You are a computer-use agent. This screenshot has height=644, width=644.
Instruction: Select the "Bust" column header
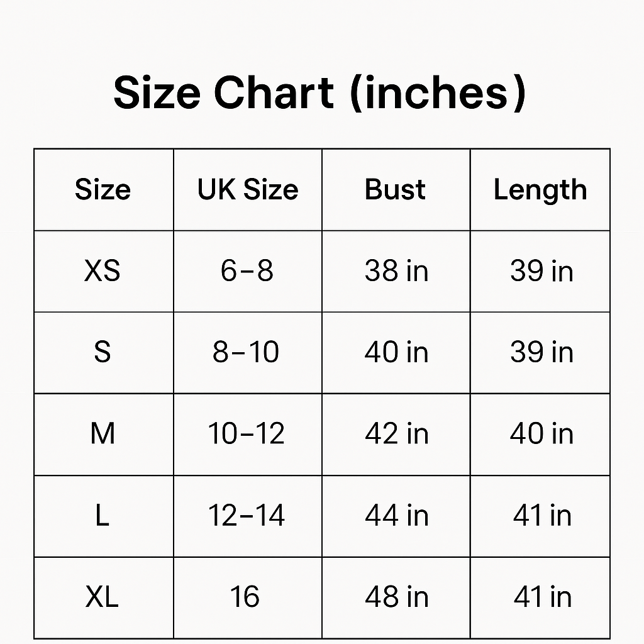[x=395, y=190]
